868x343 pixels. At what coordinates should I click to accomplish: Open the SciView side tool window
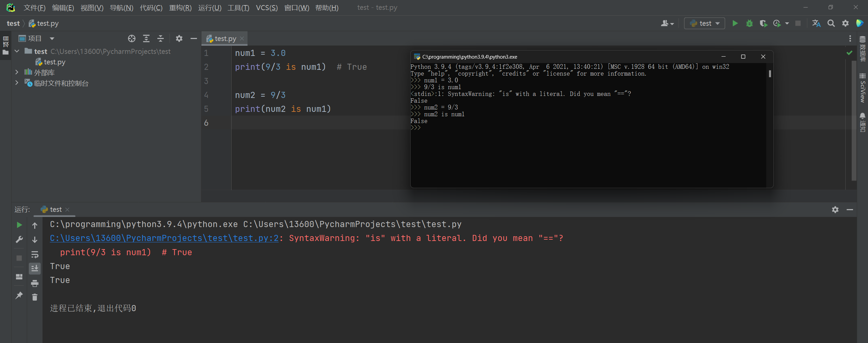point(863,88)
